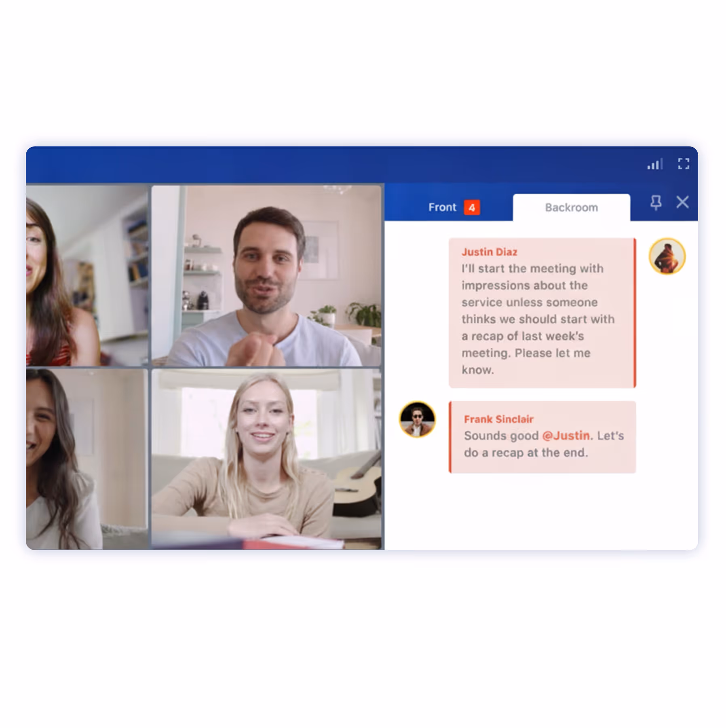The height and width of the screenshot is (728, 726).
Task: Open Justin Diaz's avatar picture
Action: 667,256
